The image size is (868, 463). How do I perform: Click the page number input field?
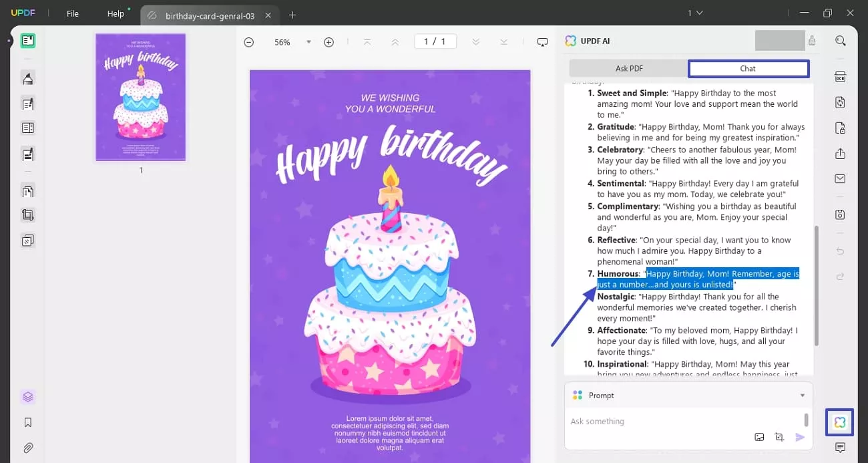tap(435, 41)
